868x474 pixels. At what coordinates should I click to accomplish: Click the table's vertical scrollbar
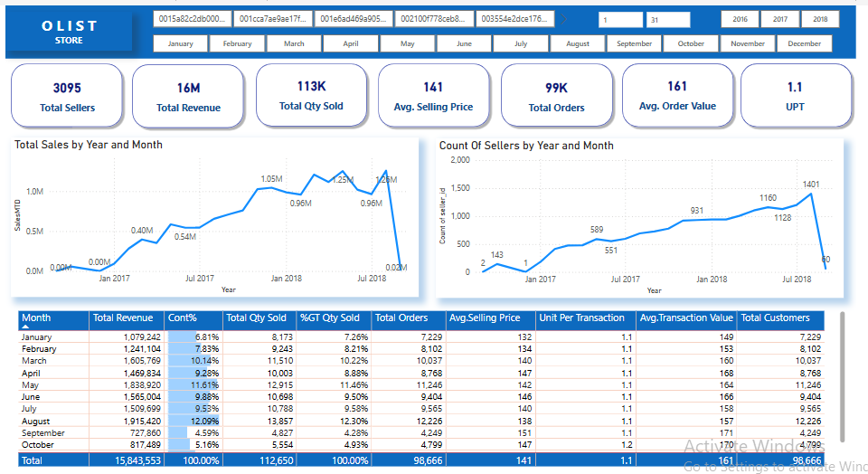(843, 376)
